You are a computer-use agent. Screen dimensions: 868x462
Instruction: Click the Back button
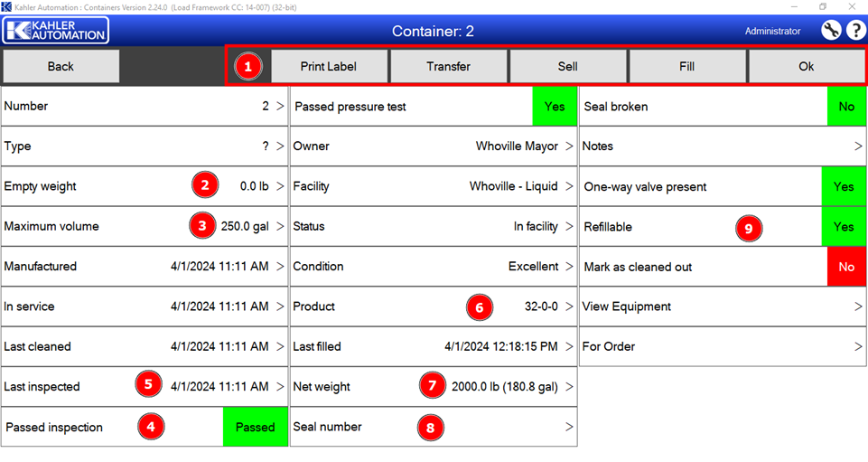[x=61, y=67]
